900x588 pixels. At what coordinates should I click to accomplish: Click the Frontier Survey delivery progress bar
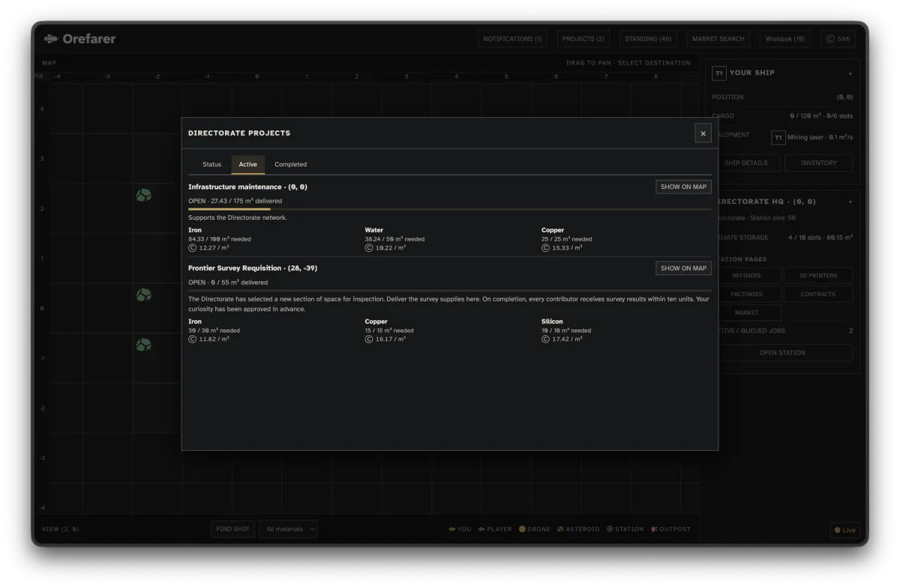click(450, 290)
